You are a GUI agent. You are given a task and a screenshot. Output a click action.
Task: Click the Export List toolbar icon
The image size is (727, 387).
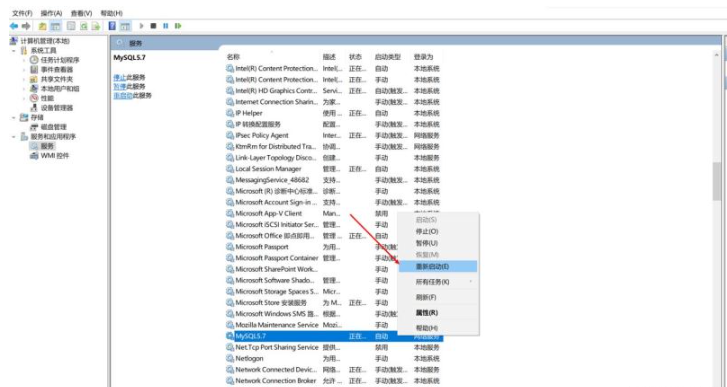click(96, 26)
